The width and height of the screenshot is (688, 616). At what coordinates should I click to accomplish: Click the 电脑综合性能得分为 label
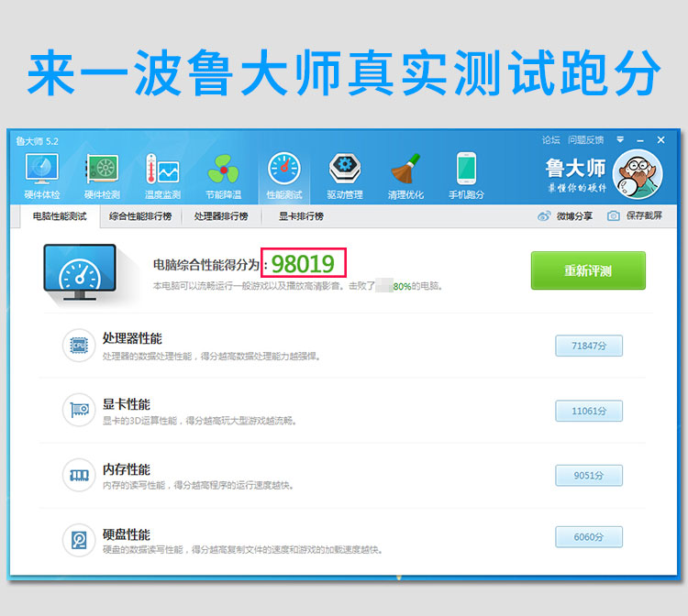click(x=206, y=264)
